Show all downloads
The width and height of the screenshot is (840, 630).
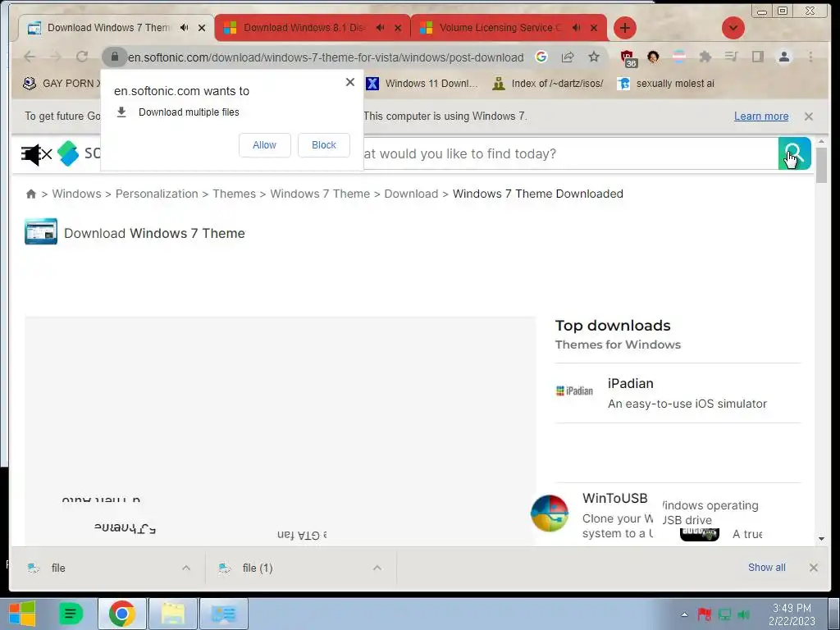767,568
